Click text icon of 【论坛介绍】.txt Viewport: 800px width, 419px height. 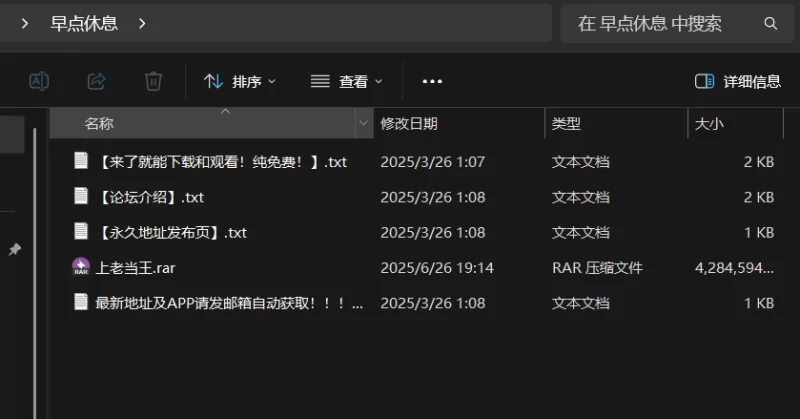pos(81,196)
